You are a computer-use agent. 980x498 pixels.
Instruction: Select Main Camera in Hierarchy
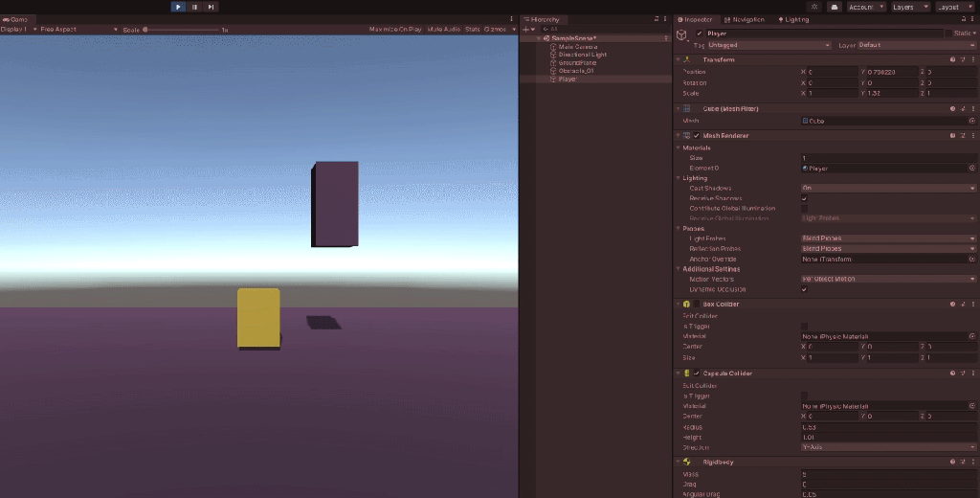click(x=578, y=47)
